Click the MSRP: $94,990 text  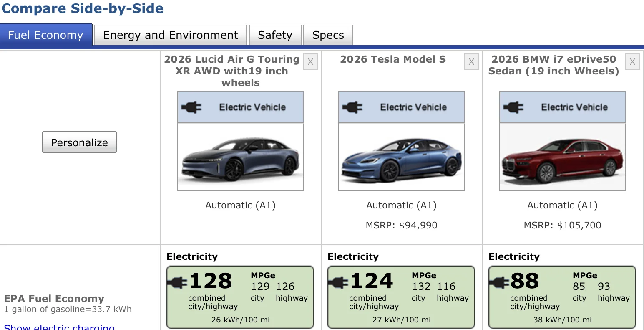[402, 226]
